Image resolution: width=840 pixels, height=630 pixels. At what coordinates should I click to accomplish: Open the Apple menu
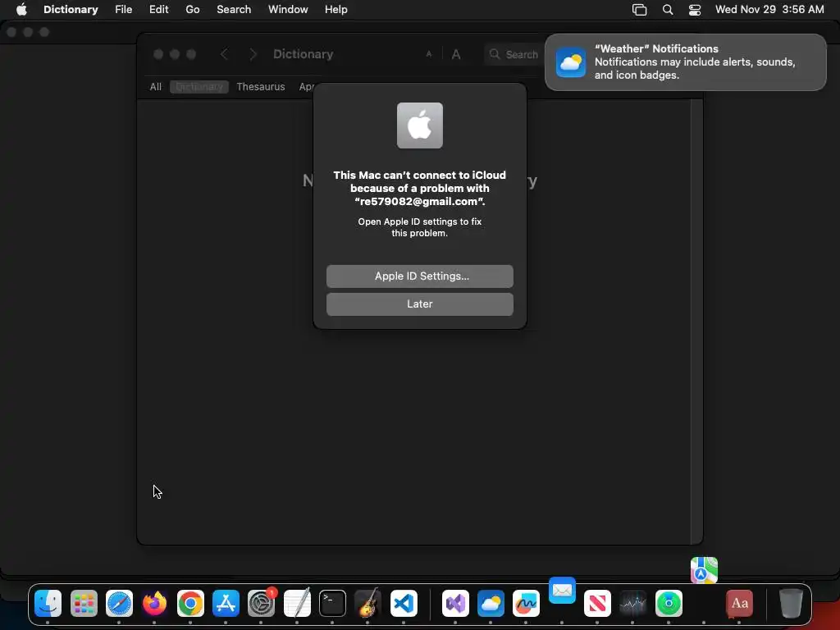[21, 9]
